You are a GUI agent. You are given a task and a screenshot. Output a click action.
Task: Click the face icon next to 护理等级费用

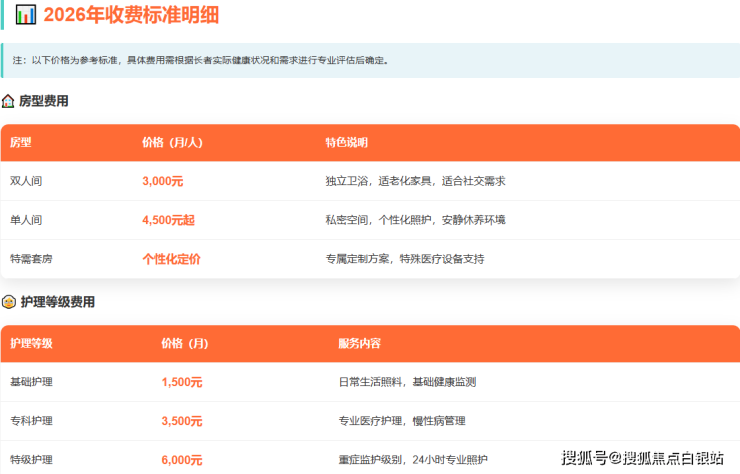9,302
